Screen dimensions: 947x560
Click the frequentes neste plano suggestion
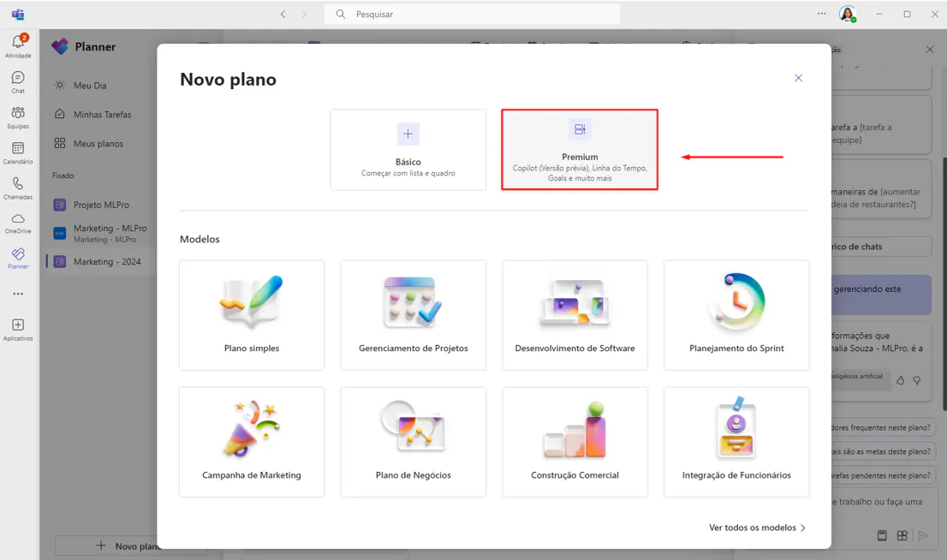pos(883,427)
